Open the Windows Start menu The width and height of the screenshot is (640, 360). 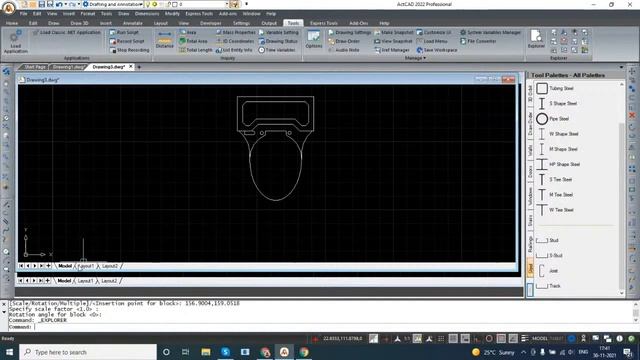click(9, 352)
